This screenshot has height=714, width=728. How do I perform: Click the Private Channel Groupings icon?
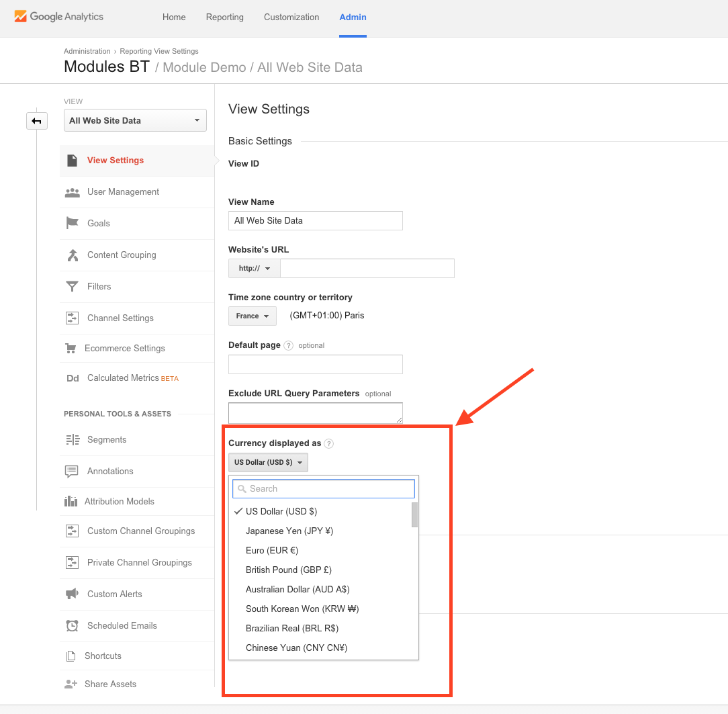[x=72, y=563]
